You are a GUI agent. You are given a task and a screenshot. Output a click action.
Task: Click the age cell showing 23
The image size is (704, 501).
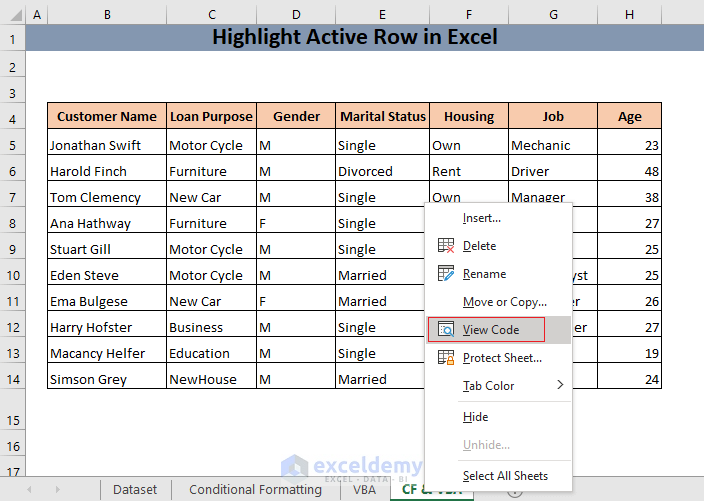click(629, 142)
